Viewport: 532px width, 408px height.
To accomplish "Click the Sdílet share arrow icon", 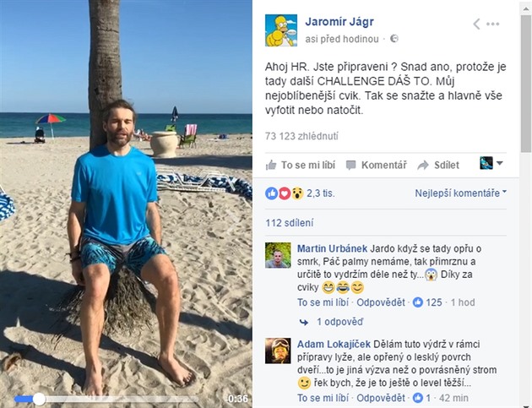I will (423, 166).
